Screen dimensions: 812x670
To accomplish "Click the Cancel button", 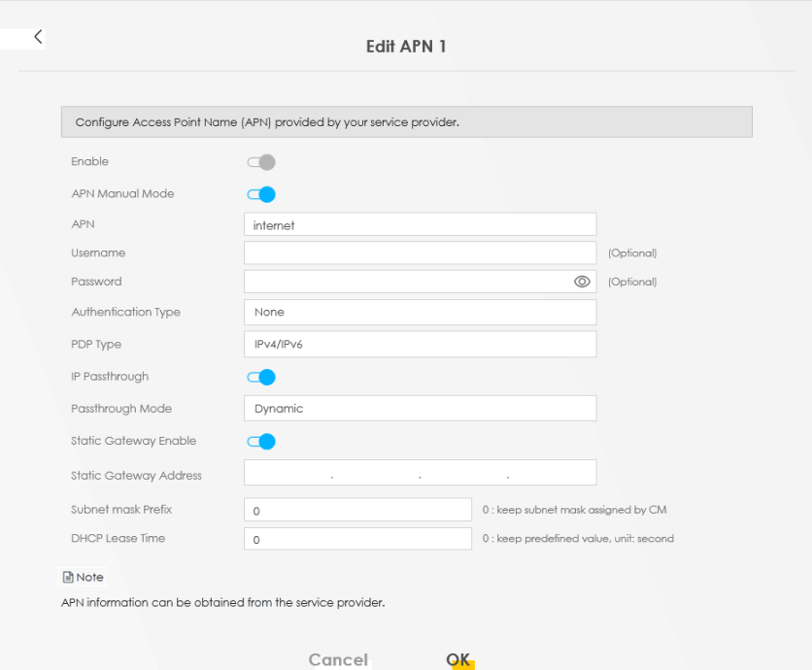I will coord(338,659).
